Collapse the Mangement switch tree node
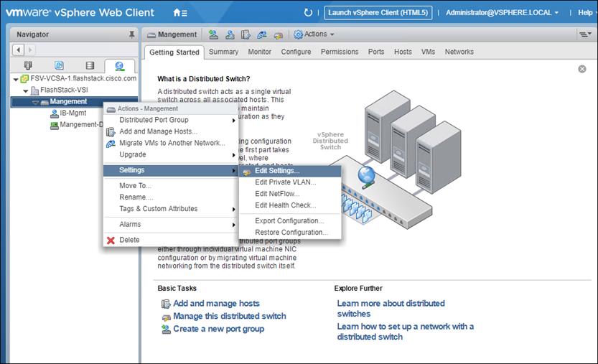This screenshot has width=598, height=364. coord(35,102)
